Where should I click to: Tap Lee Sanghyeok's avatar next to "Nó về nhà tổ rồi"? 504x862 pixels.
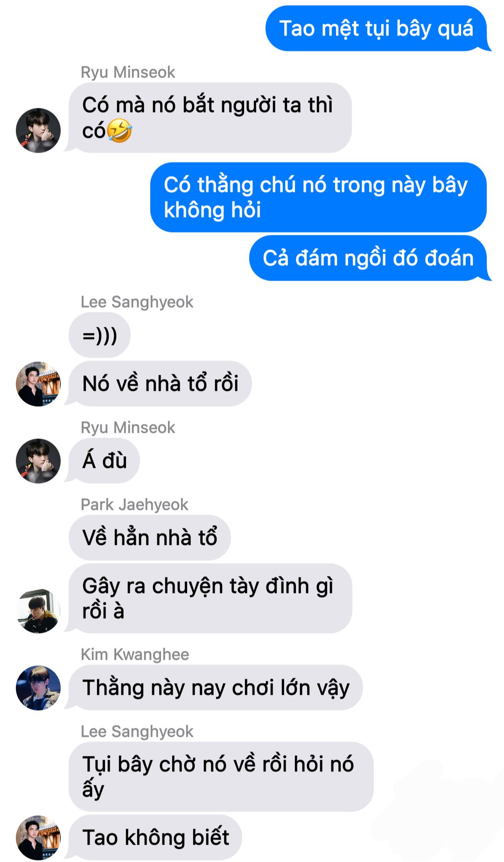coord(38,383)
